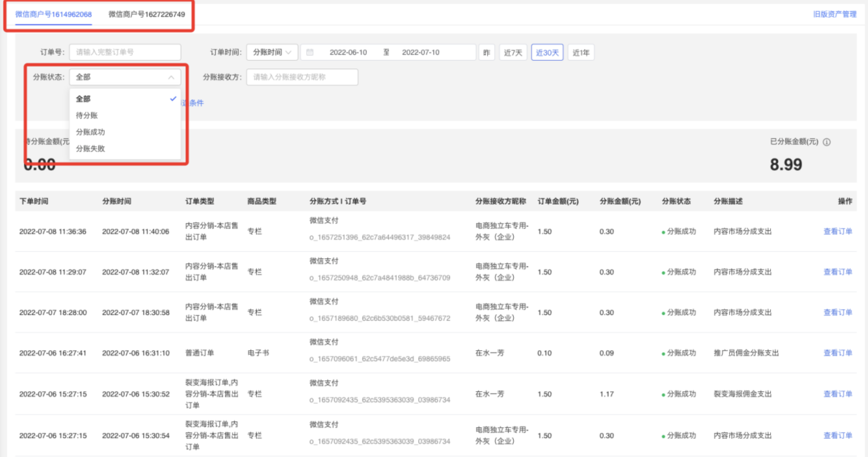Choose 分账成功 in the status dropdown list
This screenshot has height=457, width=868.
(125, 132)
